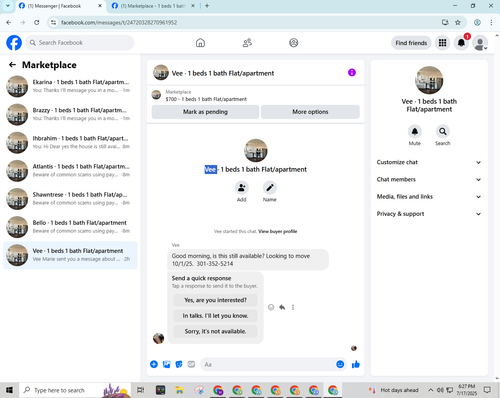Viewport: 500px width, 398px height.
Task: Click the Vee avatar in the right panel
Action: click(429, 80)
